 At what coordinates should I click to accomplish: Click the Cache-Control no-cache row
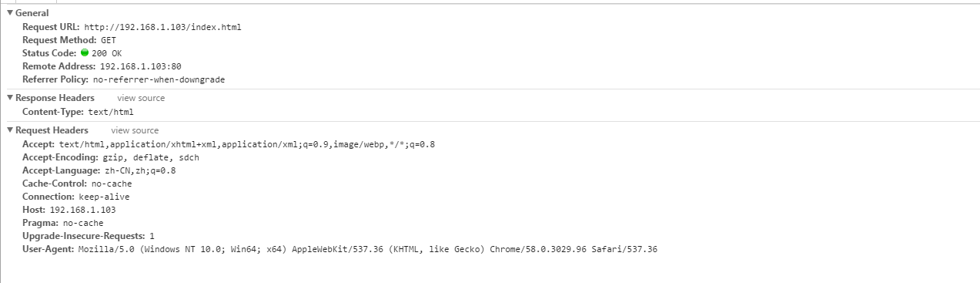77,184
